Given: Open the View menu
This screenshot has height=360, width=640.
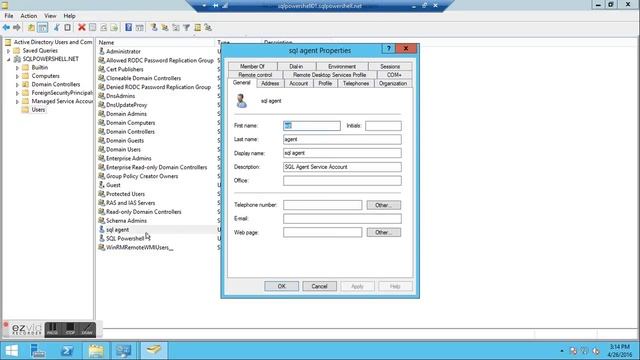Looking at the screenshot, I should (50, 16).
